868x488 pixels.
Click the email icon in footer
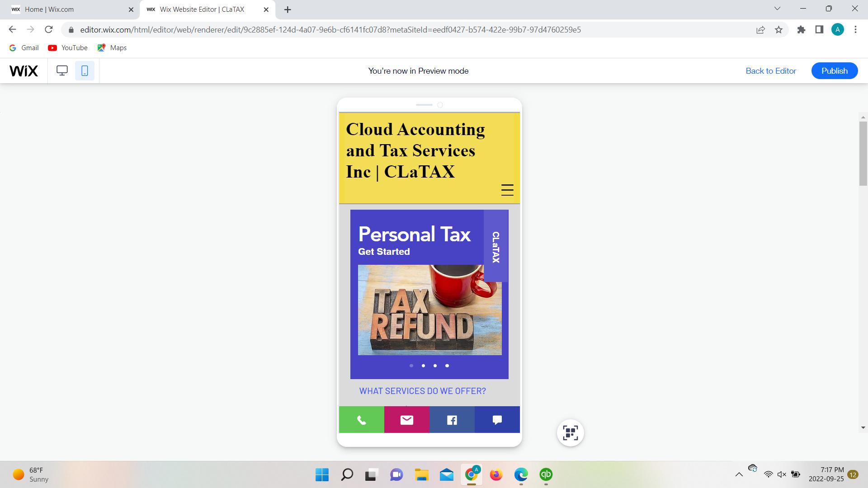406,419
